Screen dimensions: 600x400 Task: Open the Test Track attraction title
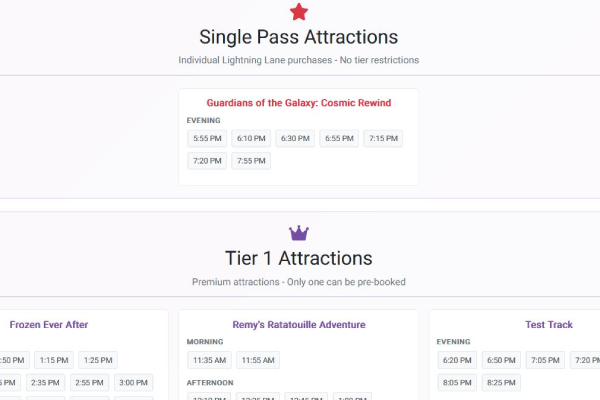pos(548,325)
